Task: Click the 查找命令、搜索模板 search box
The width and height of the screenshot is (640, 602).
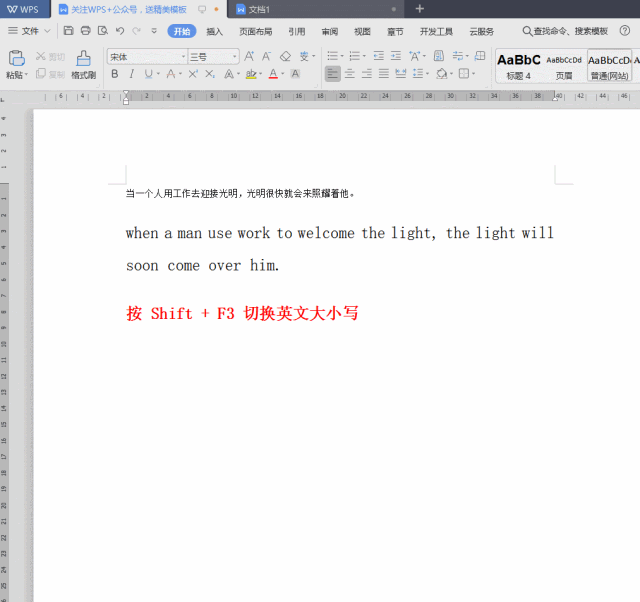Action: click(x=565, y=31)
